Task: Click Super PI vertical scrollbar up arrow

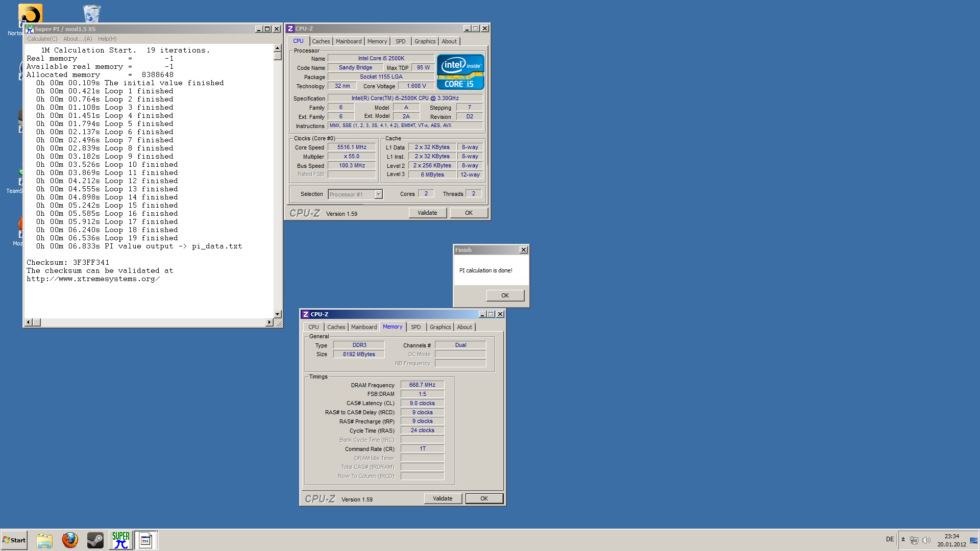Action: tap(278, 48)
